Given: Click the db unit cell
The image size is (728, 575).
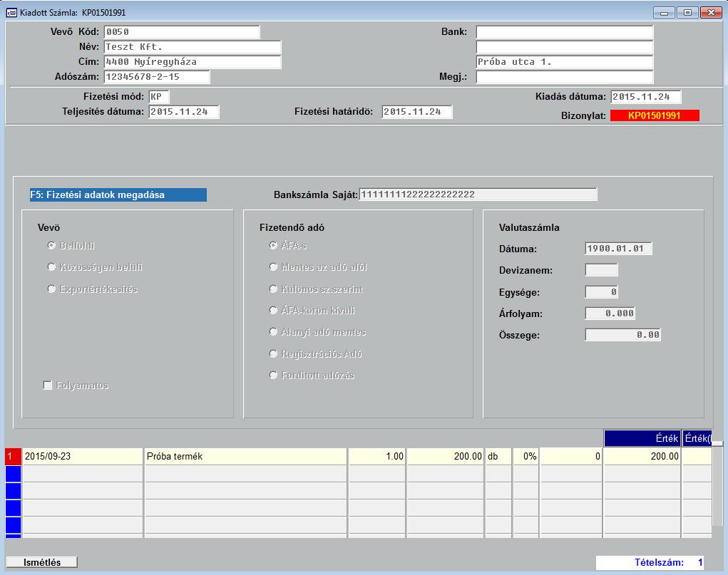Looking at the screenshot, I should (498, 456).
